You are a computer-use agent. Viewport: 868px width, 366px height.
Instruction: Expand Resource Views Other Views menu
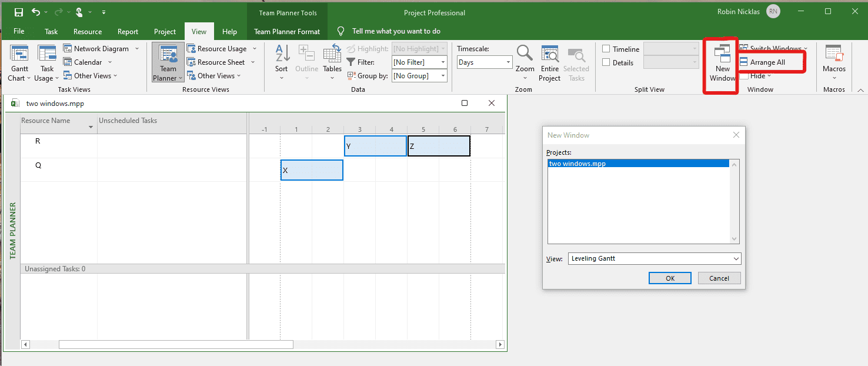pyautogui.click(x=213, y=76)
